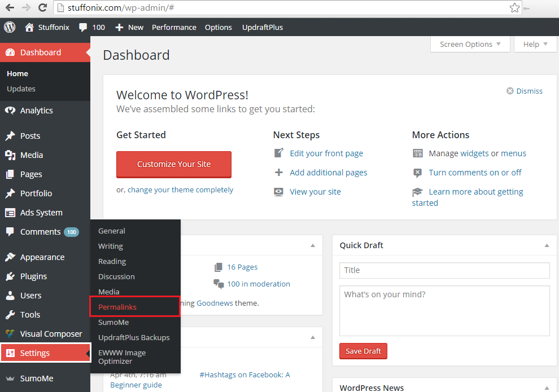Click the Comments bubble icon in sidebar
559x392 pixels.
[x=10, y=232]
